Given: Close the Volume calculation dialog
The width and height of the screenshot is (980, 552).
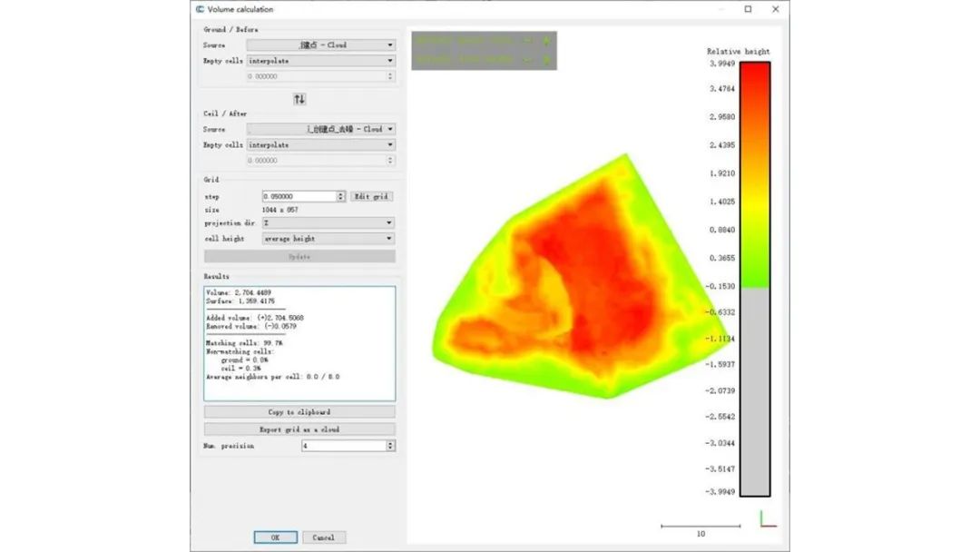Looking at the screenshot, I should [775, 9].
